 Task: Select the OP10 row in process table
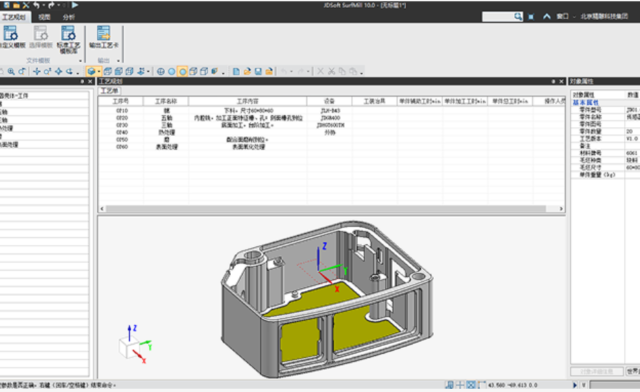coord(331,111)
